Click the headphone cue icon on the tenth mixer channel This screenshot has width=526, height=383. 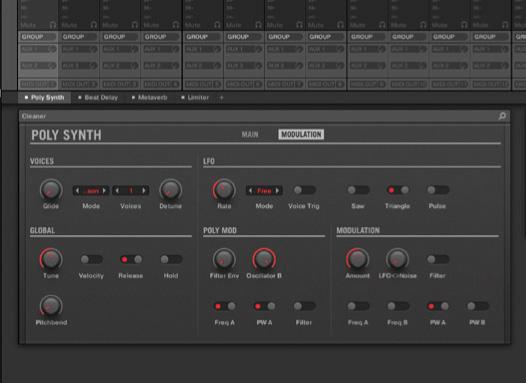[423, 25]
